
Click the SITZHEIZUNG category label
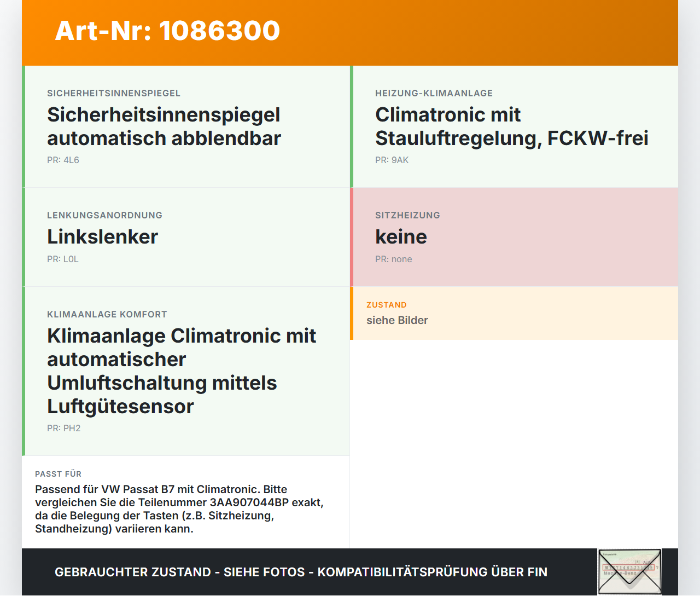(x=407, y=215)
